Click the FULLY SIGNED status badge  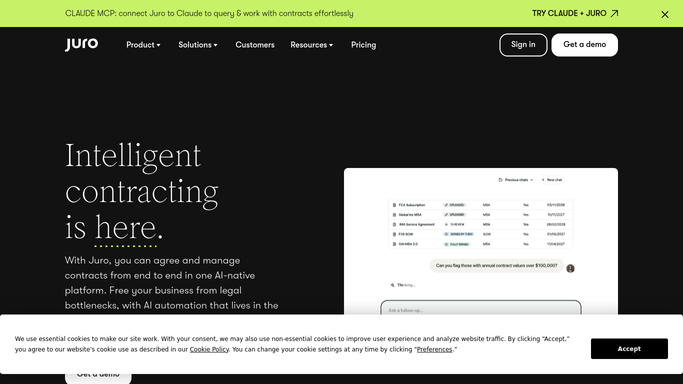456,244
